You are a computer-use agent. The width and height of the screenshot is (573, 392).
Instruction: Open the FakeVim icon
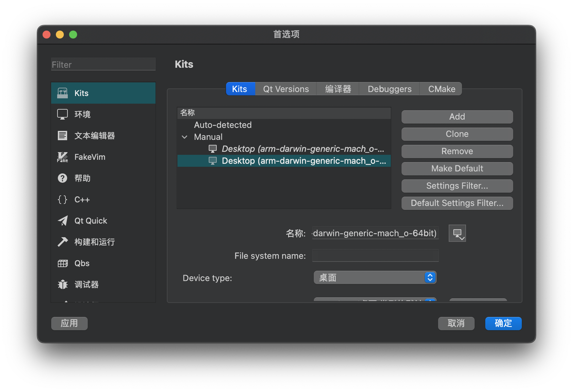(x=62, y=157)
